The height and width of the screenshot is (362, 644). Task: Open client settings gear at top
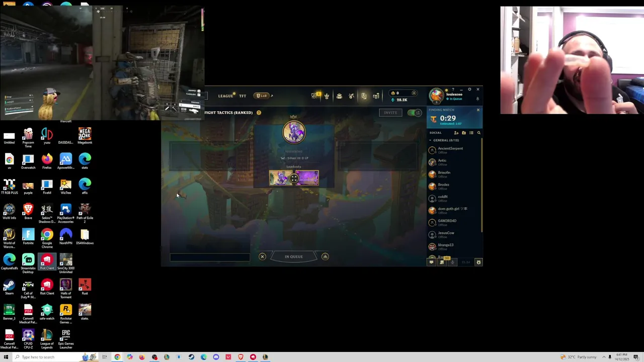pos(469,89)
